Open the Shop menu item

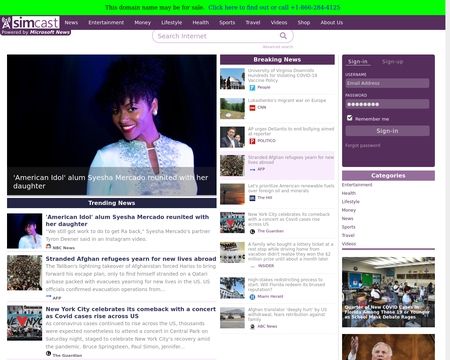point(304,23)
